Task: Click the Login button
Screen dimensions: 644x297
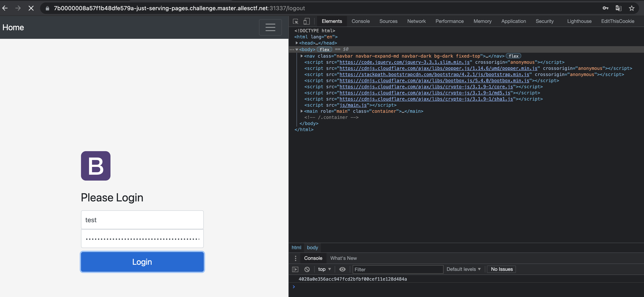Action: [x=142, y=261]
